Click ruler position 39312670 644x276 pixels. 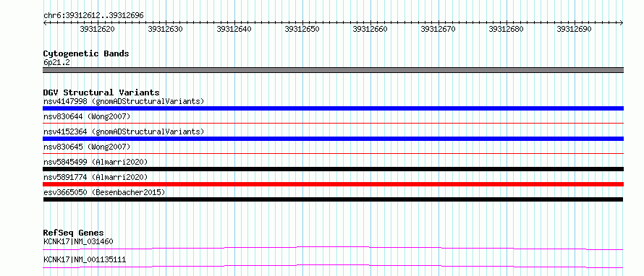[438, 29]
